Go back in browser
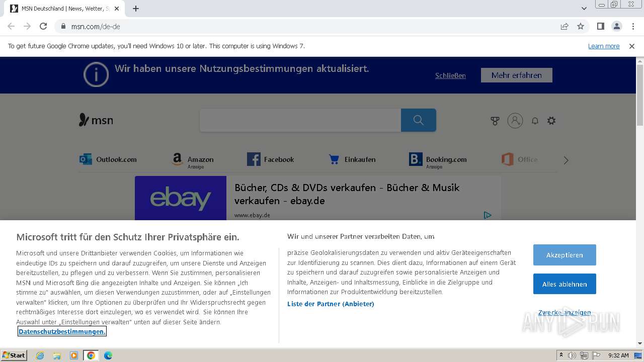The width and height of the screenshot is (644, 362). pyautogui.click(x=11, y=27)
